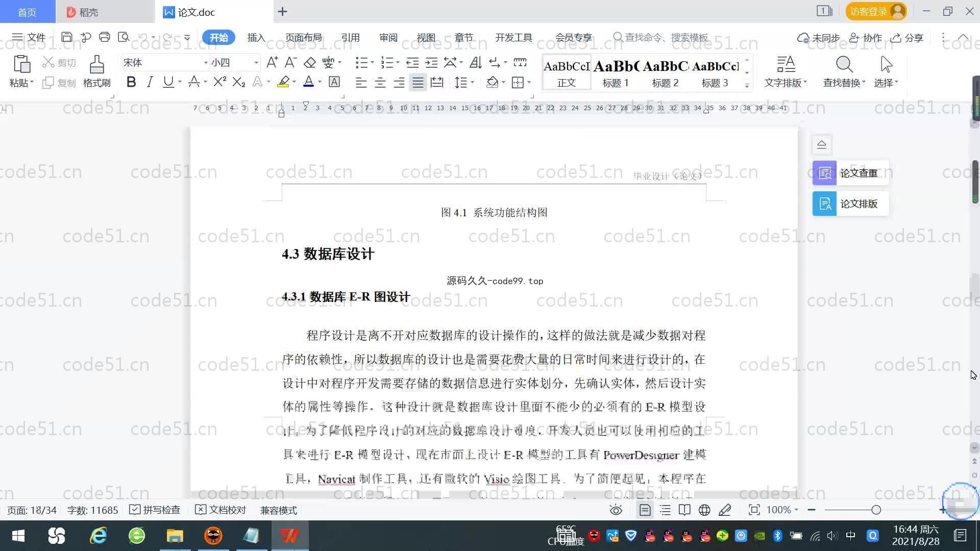Toggle Bold formatting
The width and height of the screenshot is (980, 551).
[x=131, y=82]
